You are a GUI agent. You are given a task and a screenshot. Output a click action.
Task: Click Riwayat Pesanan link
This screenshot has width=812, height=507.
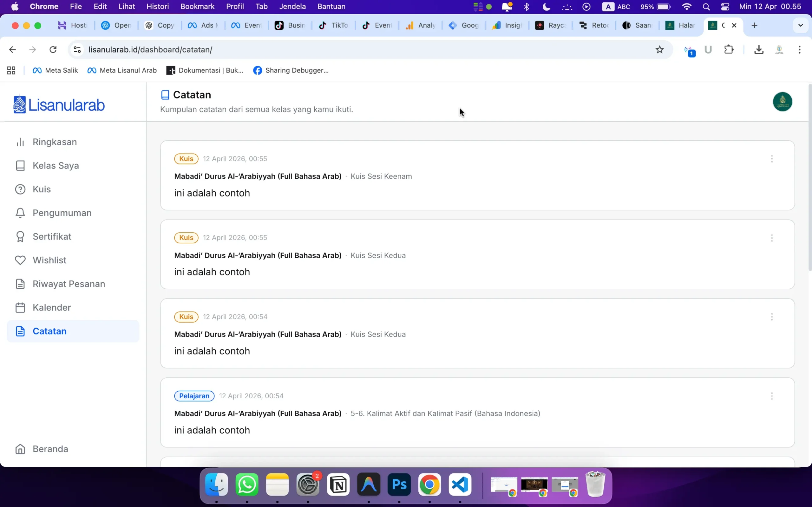click(69, 284)
